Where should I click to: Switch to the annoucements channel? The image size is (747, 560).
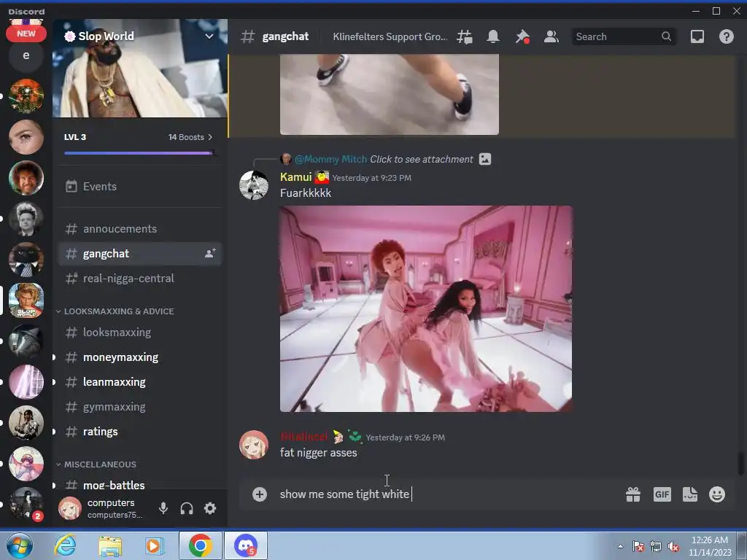pos(139,228)
